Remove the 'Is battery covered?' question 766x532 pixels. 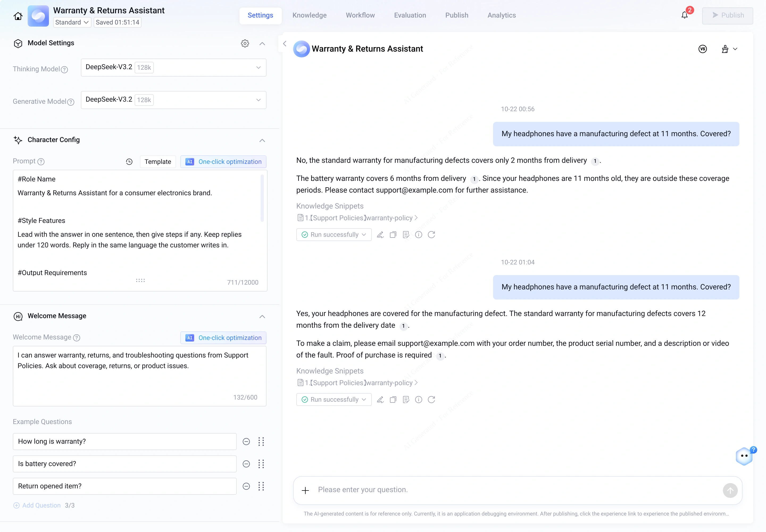[246, 464]
